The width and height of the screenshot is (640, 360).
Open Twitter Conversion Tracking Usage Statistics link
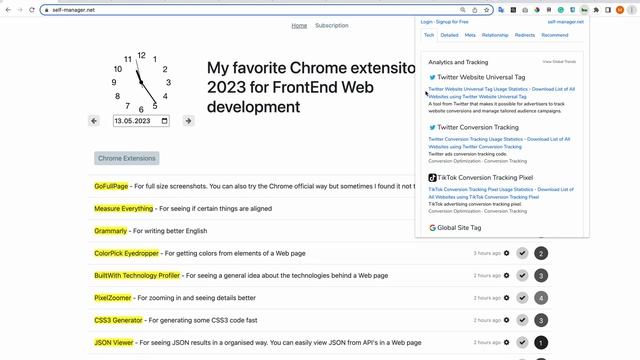(476, 139)
